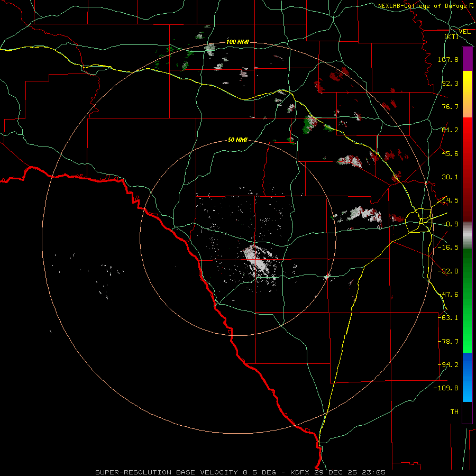Click the -0.9 velocity scale value

(450, 224)
